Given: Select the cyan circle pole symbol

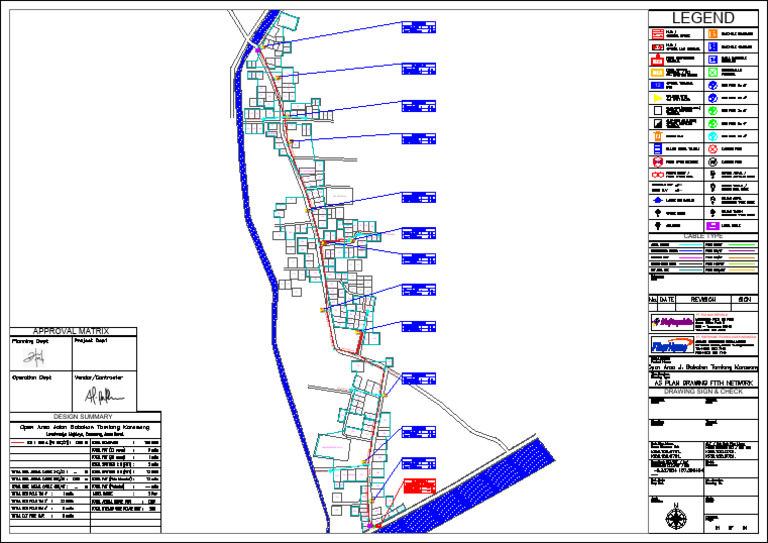Looking at the screenshot, I should click(713, 137).
